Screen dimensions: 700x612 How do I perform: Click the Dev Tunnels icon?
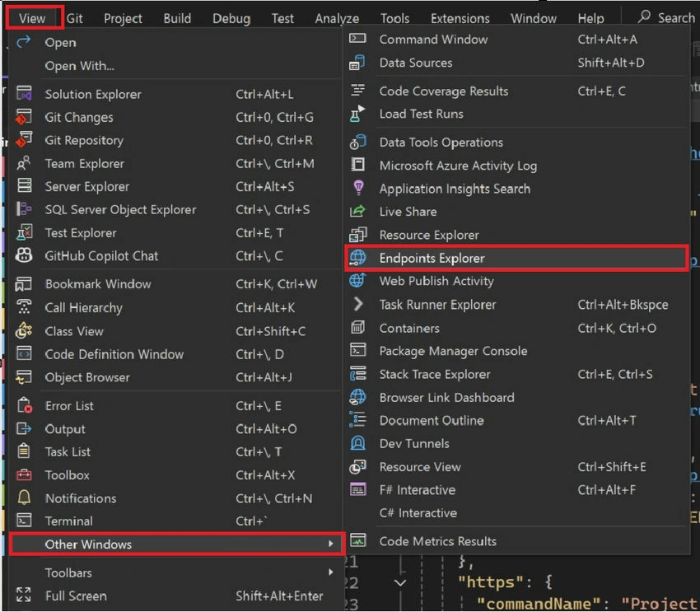(x=357, y=443)
